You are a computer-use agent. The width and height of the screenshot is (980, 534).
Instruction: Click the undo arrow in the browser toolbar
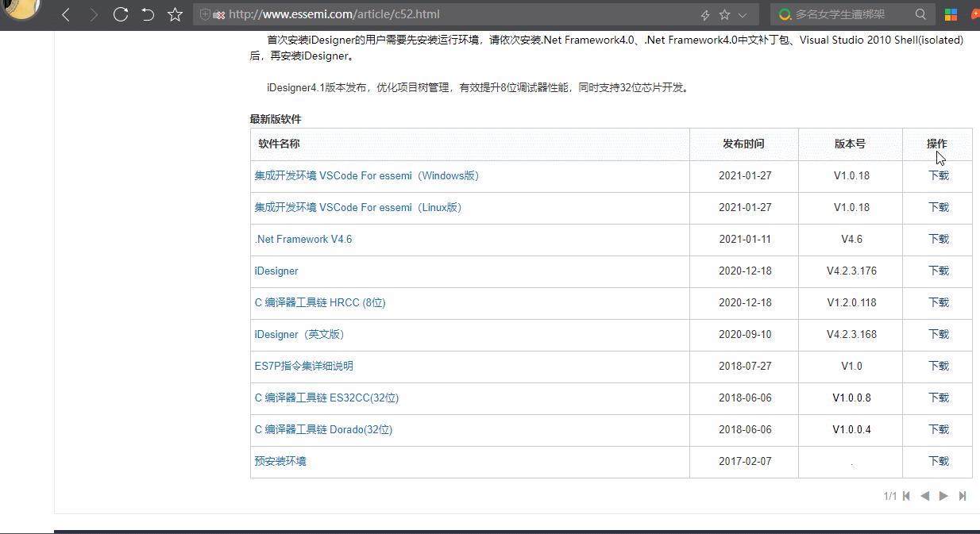pos(147,13)
